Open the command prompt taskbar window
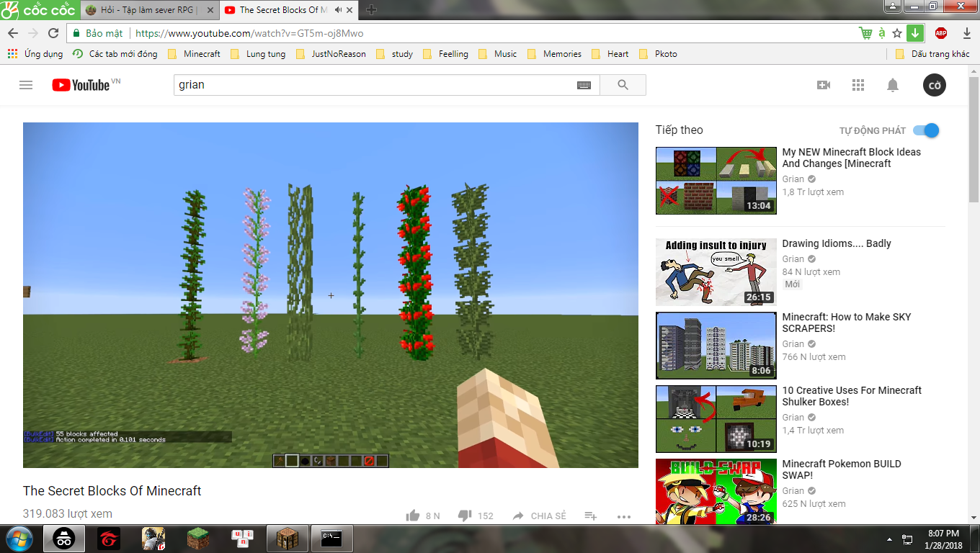This screenshot has height=553, width=980. coord(331,539)
